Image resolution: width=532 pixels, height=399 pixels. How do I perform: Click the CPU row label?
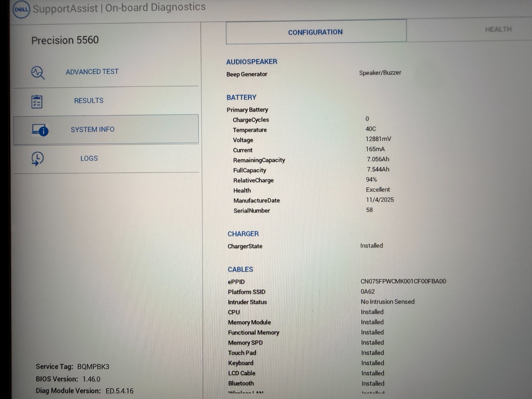(234, 312)
